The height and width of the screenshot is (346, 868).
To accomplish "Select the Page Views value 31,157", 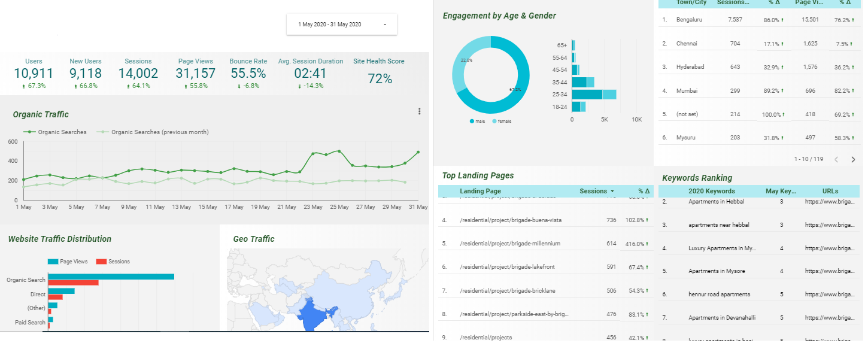I will pyautogui.click(x=196, y=74).
